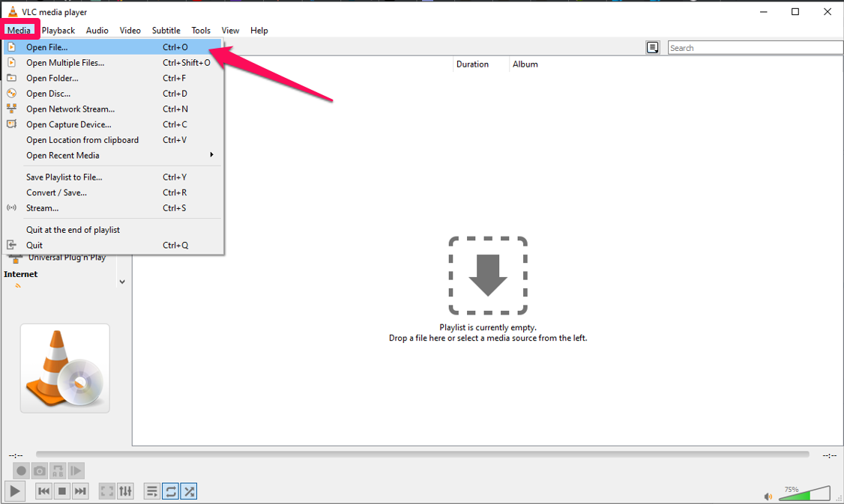The height and width of the screenshot is (504, 844).
Task: Click the Play button
Action: [15, 491]
